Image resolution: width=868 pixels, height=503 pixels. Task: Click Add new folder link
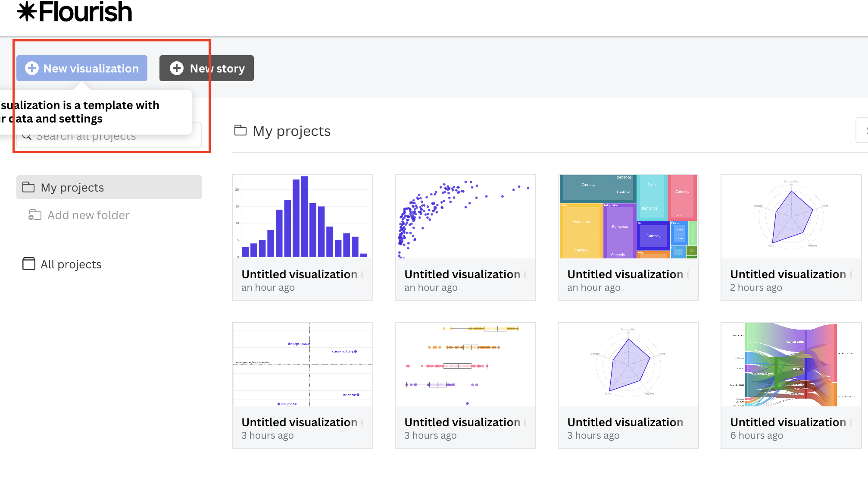88,215
